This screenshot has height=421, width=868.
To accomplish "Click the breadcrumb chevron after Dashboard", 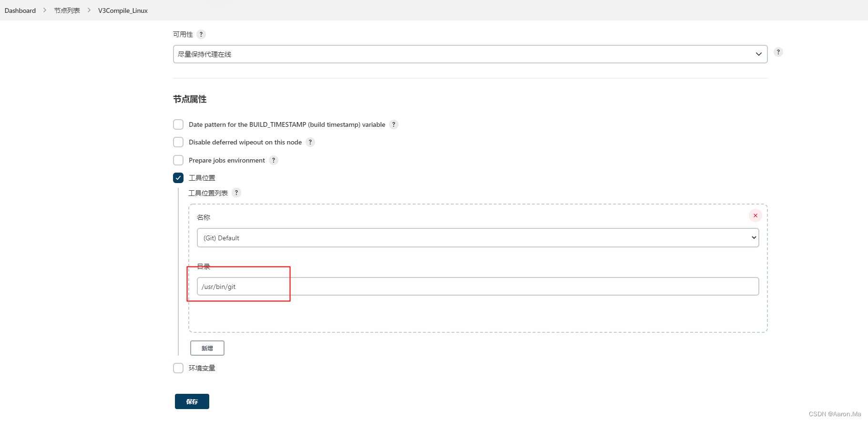I will click(x=45, y=10).
